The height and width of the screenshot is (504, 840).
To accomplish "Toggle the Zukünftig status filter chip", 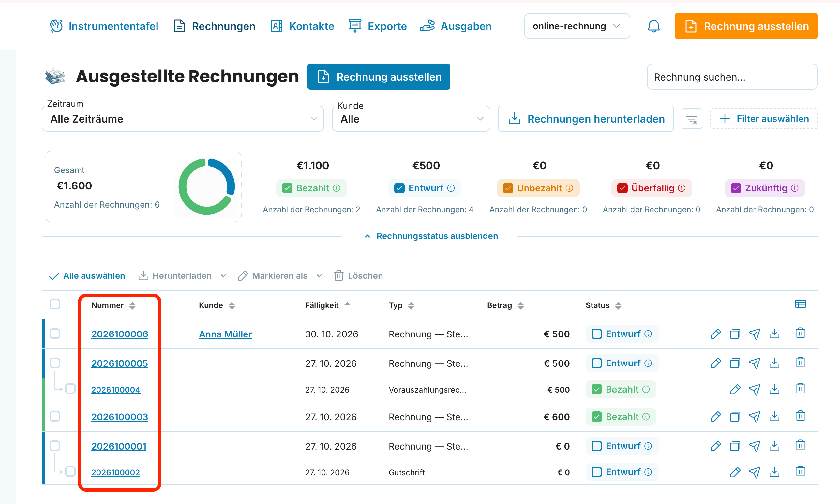I will pyautogui.click(x=765, y=188).
